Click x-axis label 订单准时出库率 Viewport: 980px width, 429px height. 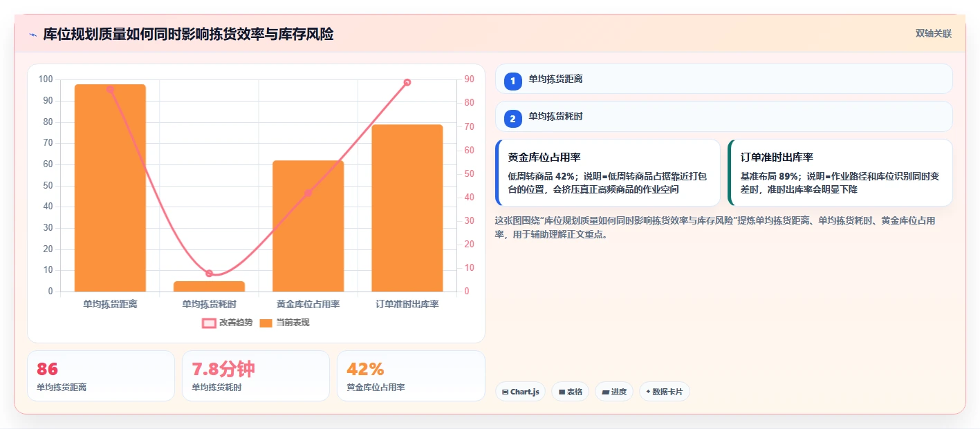coord(407,304)
